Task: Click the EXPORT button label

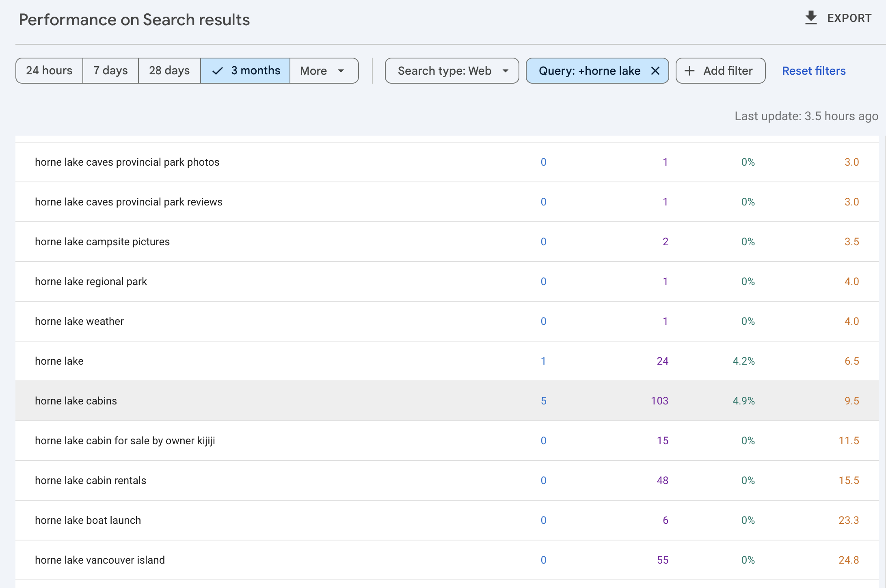Action: (849, 18)
